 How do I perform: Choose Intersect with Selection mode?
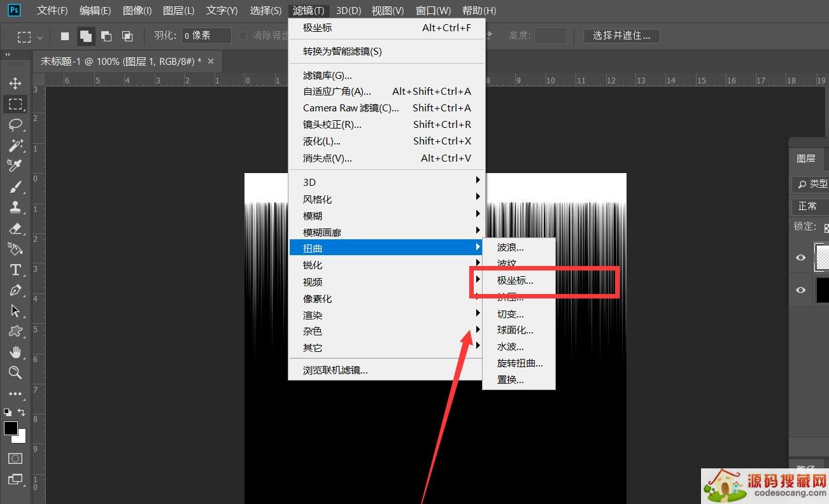(127, 36)
